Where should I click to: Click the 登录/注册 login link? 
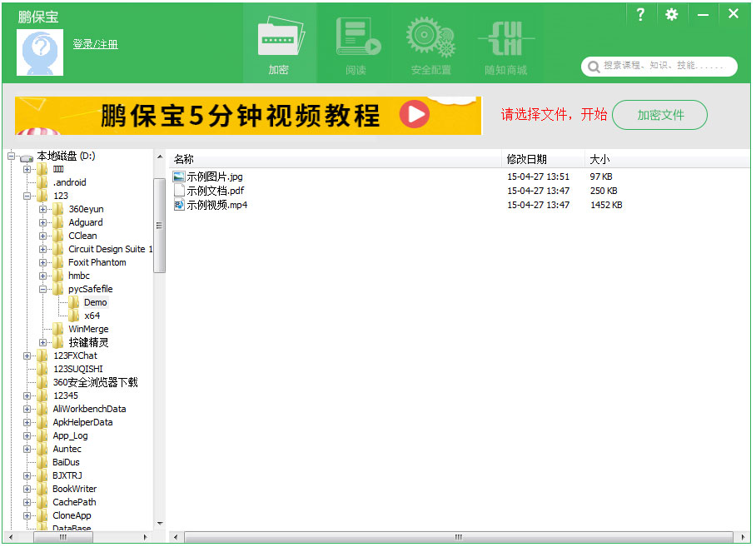[96, 44]
